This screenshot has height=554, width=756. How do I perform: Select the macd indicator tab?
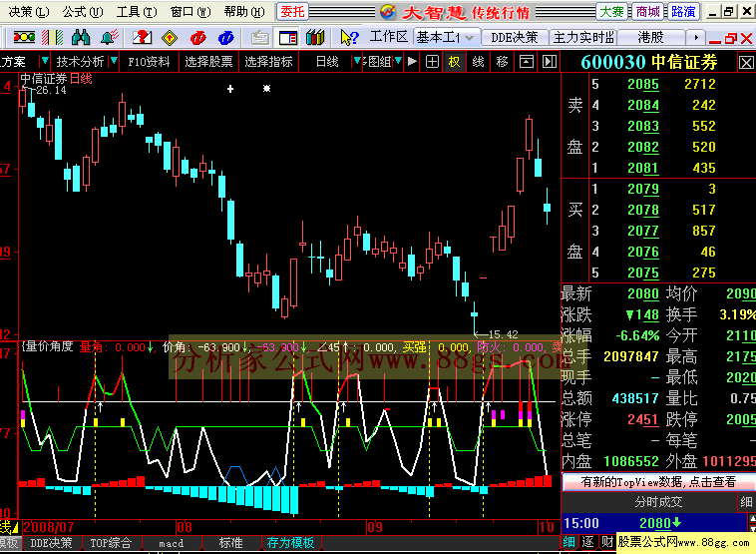point(172,543)
